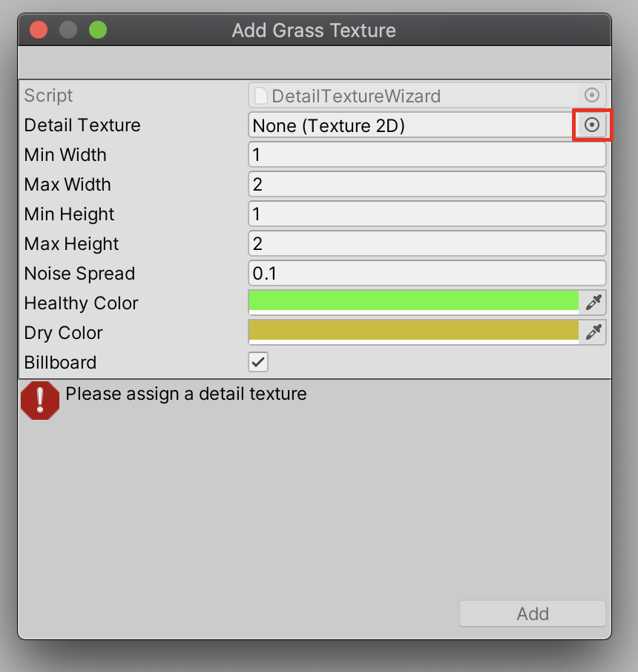Select the Noise Spread value field
The image size is (638, 672).
click(427, 274)
